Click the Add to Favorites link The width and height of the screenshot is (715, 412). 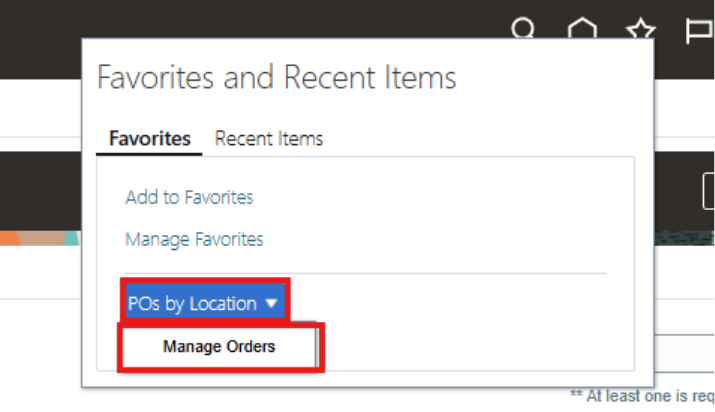coord(189,197)
